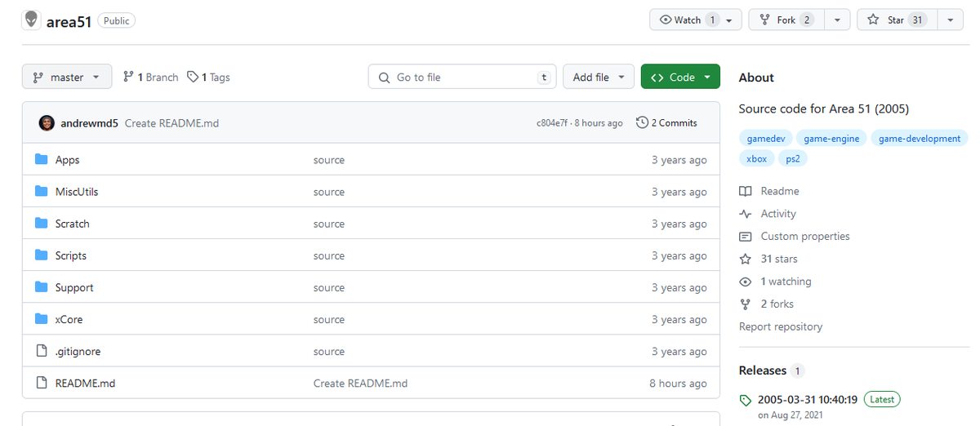Screen dimensions: 980x426
Task: Open the 2005-03-31 10:40:19 release
Action: 808,400
